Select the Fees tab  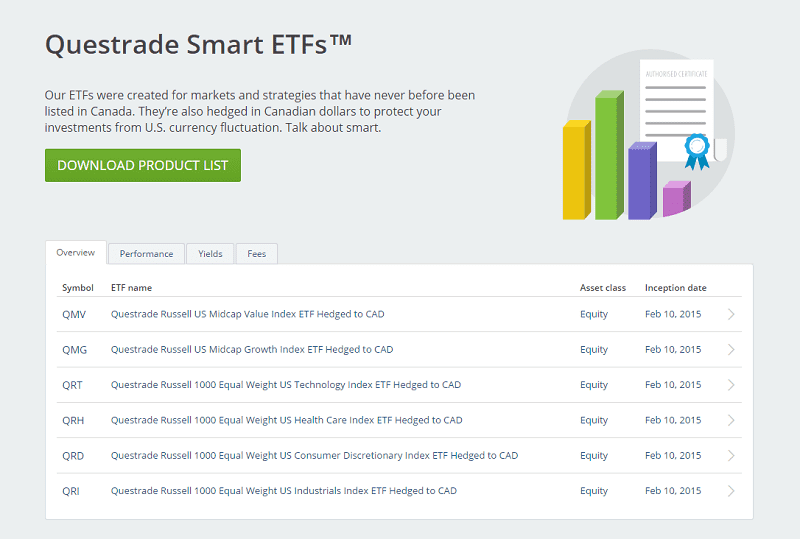click(257, 254)
